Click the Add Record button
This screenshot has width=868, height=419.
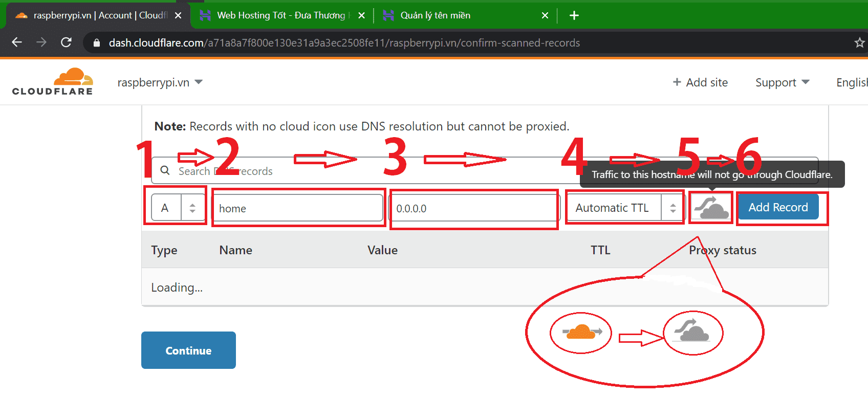coord(778,207)
